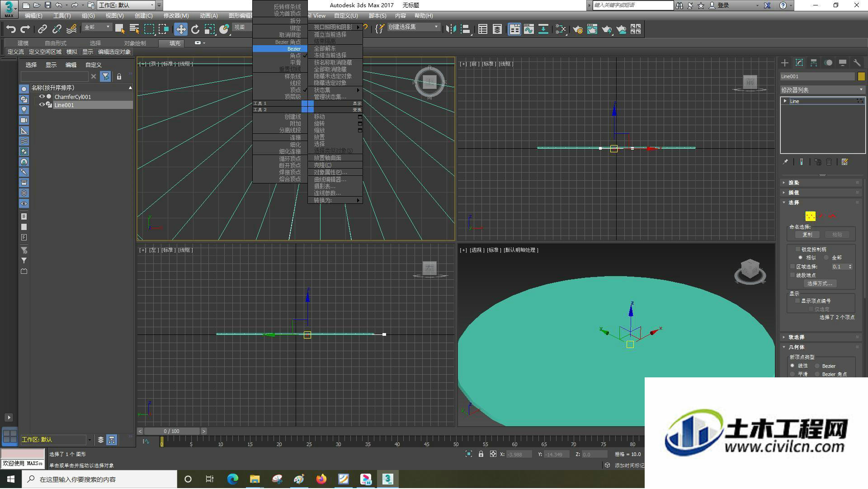Screen dimensions: 868x489
Task: Open the Scene Explorer toggle icon
Action: pos(483,29)
